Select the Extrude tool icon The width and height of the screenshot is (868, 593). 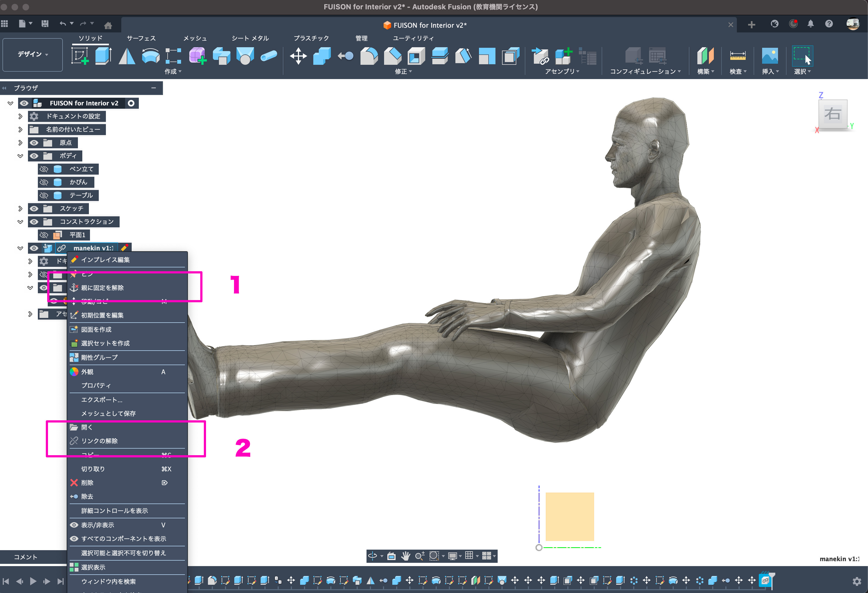[103, 56]
